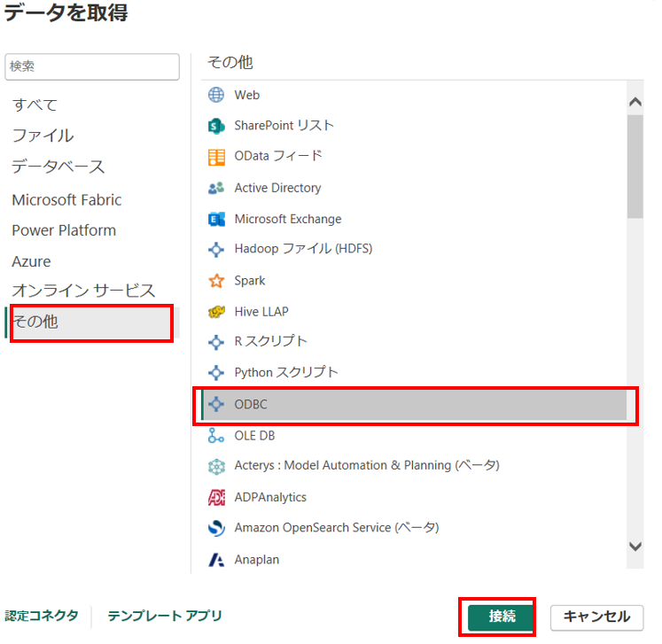Viewport: 662px width, 644px height.
Task: Select the Web connector text
Action: coord(247,95)
